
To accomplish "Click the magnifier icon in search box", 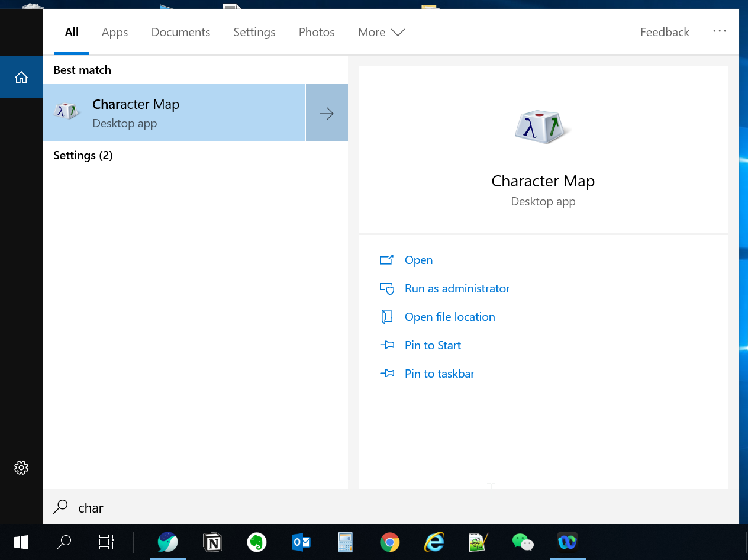I will pos(60,507).
